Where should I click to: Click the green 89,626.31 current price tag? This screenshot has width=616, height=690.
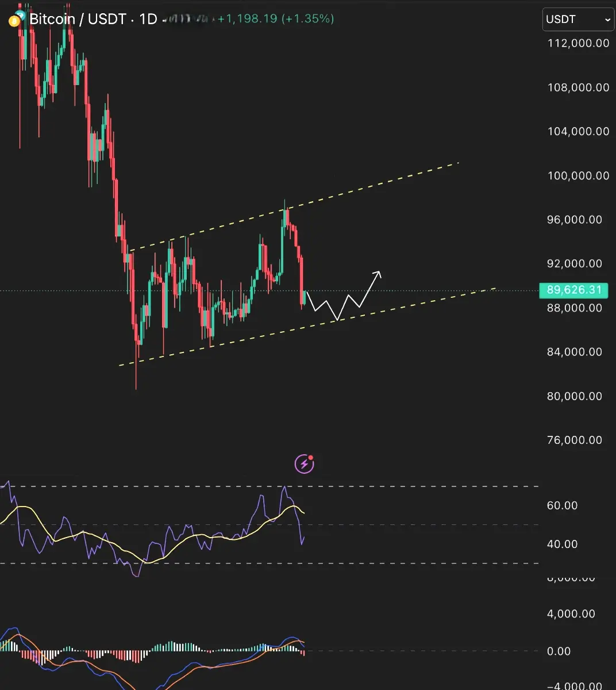pyautogui.click(x=573, y=290)
